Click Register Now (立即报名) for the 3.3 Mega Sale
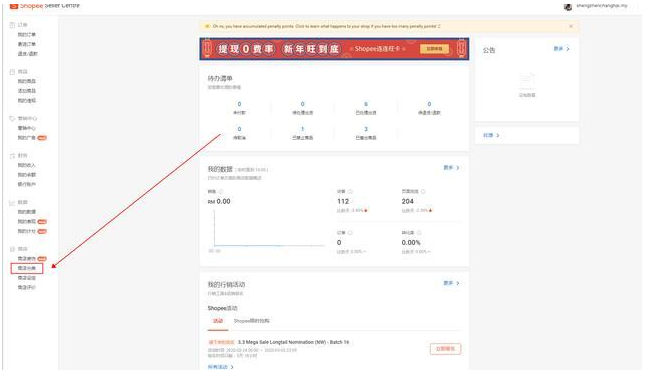 [x=445, y=349]
